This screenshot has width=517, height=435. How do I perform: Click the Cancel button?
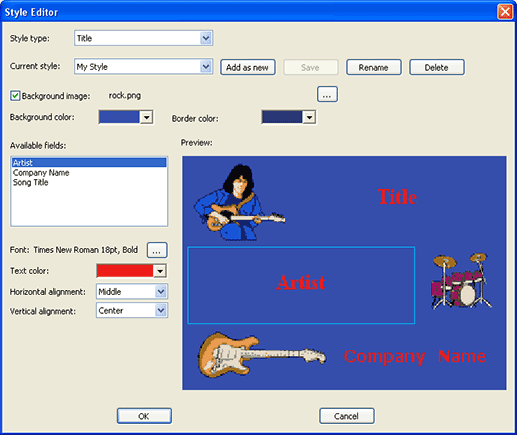(x=347, y=416)
